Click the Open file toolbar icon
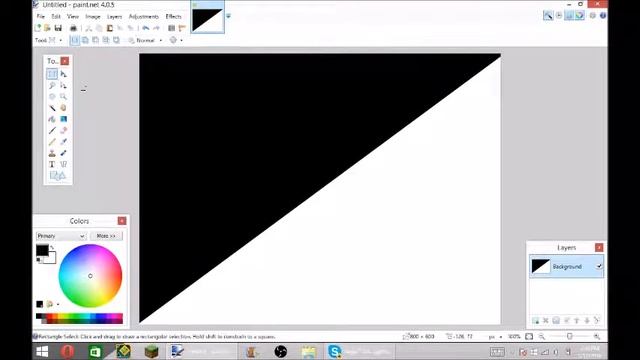640x360 pixels. 47,28
